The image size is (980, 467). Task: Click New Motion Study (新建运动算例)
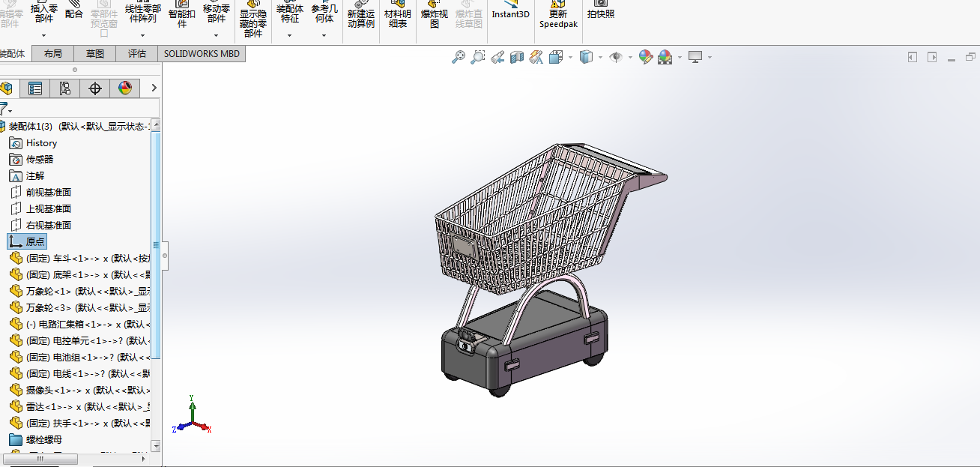(360, 15)
